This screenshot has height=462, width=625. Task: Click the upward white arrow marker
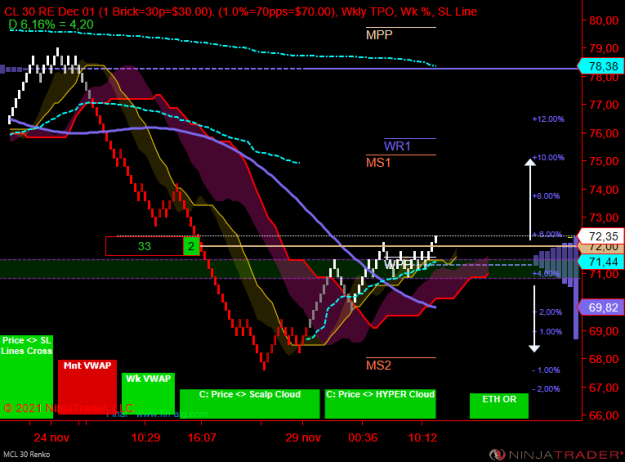click(530, 199)
